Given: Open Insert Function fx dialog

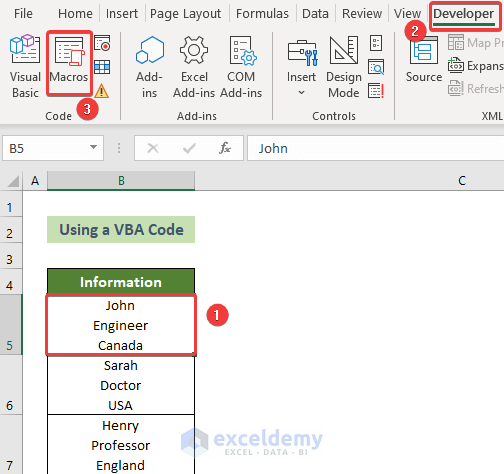Looking at the screenshot, I should [225, 148].
